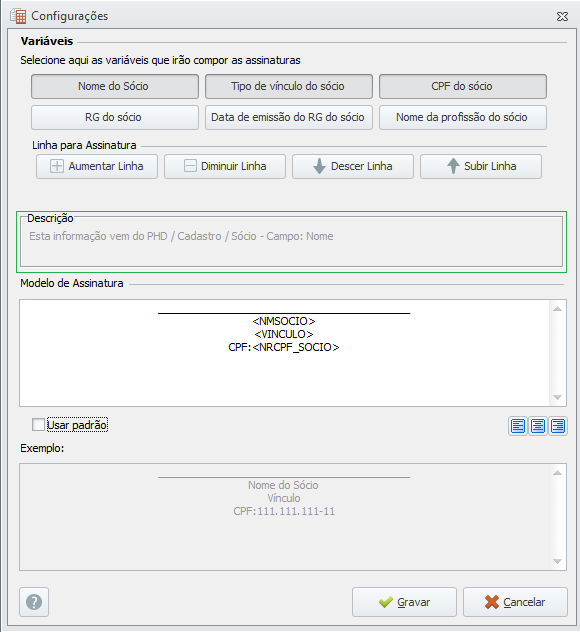The height and width of the screenshot is (632, 580).
Task: Move line up with Subir Linha
Action: 481,166
